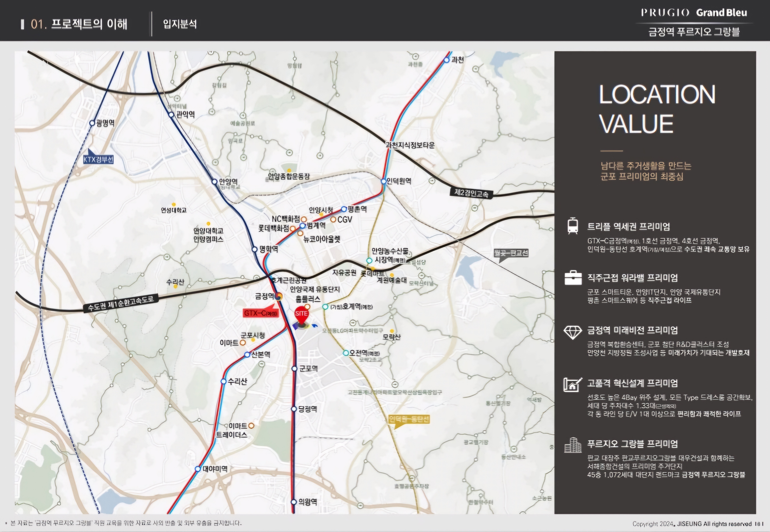The height and width of the screenshot is (532, 770).
Task: Click the 평촌역 station marker circle
Action: tap(344, 209)
